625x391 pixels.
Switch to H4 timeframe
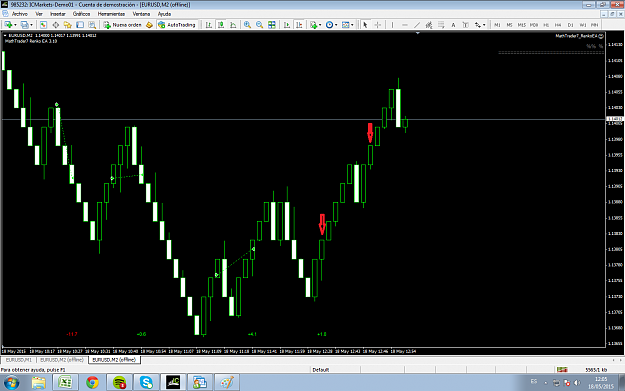pos(558,25)
